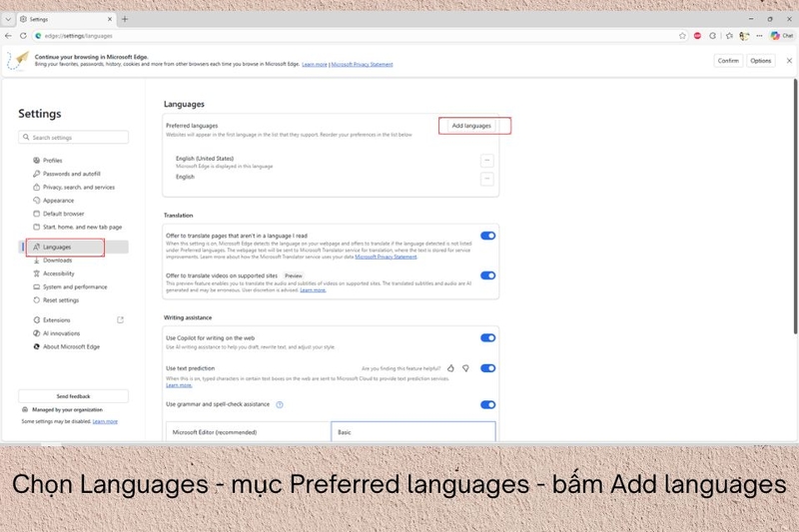Viewport: 799px width, 532px height.
Task: Open Learn more link in browsing banner
Action: 315,65
